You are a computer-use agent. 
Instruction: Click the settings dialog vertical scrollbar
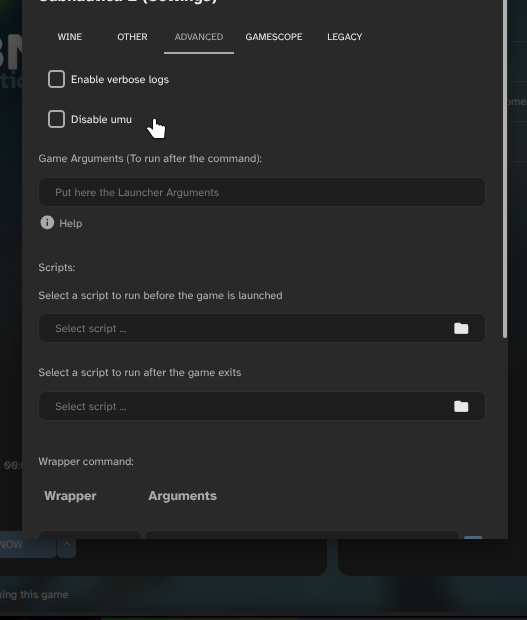[x=504, y=169]
